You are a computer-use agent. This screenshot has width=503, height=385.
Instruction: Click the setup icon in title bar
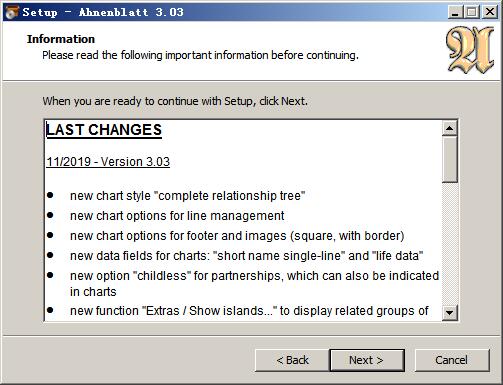[12, 12]
